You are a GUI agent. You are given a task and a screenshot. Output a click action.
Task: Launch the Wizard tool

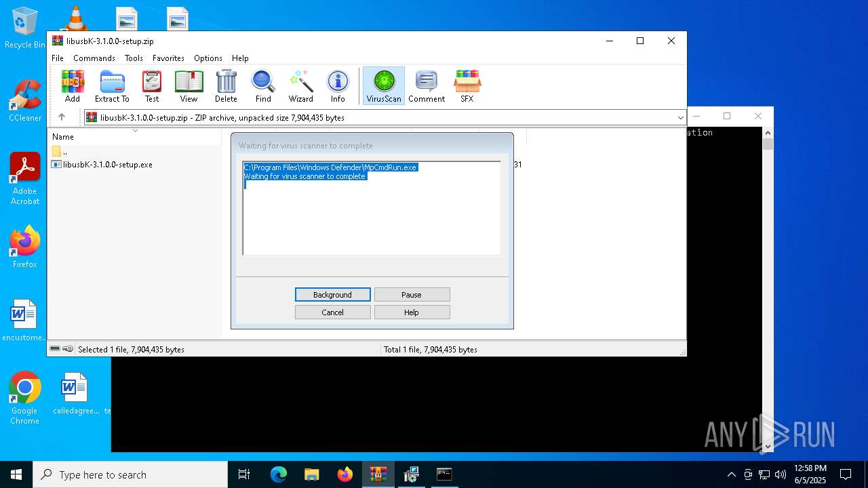tap(300, 86)
